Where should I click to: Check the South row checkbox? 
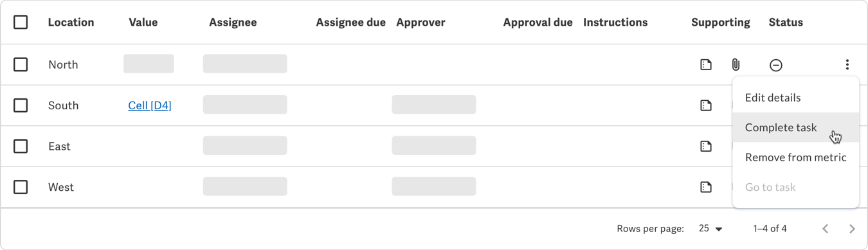click(x=21, y=105)
